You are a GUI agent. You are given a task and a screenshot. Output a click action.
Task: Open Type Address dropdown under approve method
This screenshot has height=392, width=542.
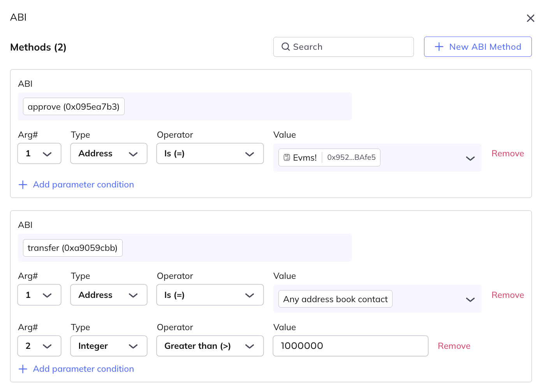109,154
